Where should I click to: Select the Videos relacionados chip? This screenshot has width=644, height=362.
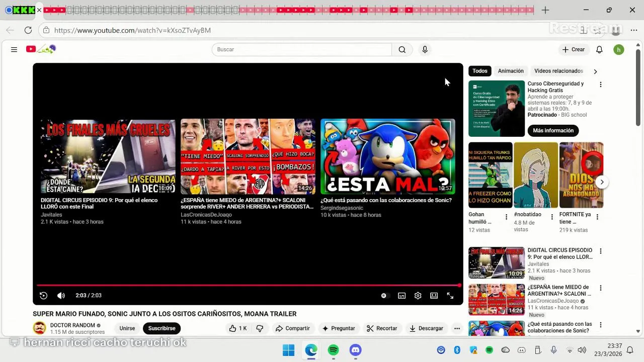(x=558, y=71)
